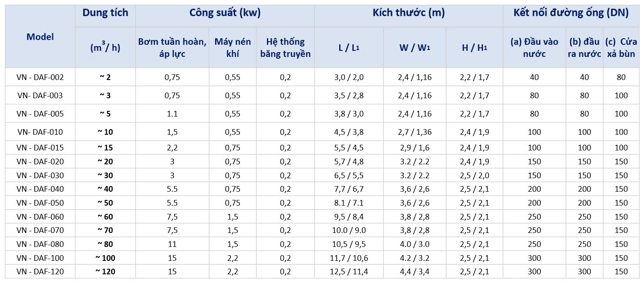
Task: Select the Dung tích header cell
Action: (105, 13)
